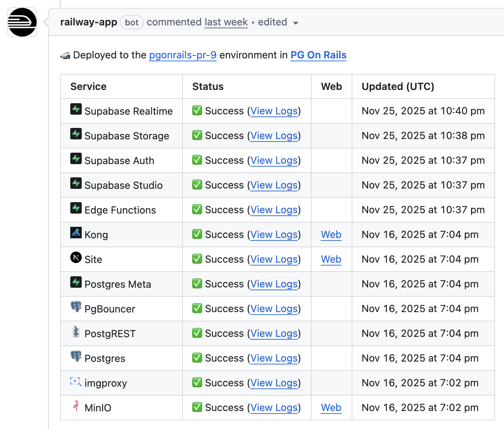
Task: Expand the edited history dropdown arrow
Action: (296, 23)
